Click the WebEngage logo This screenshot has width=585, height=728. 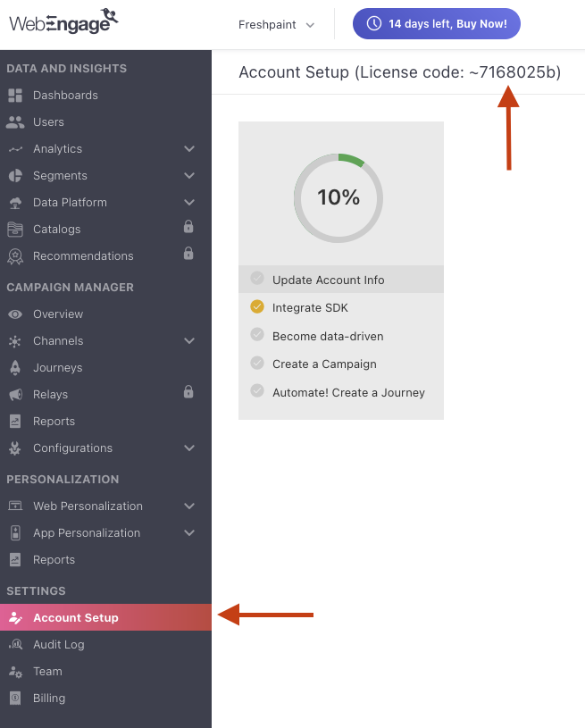pos(63,21)
